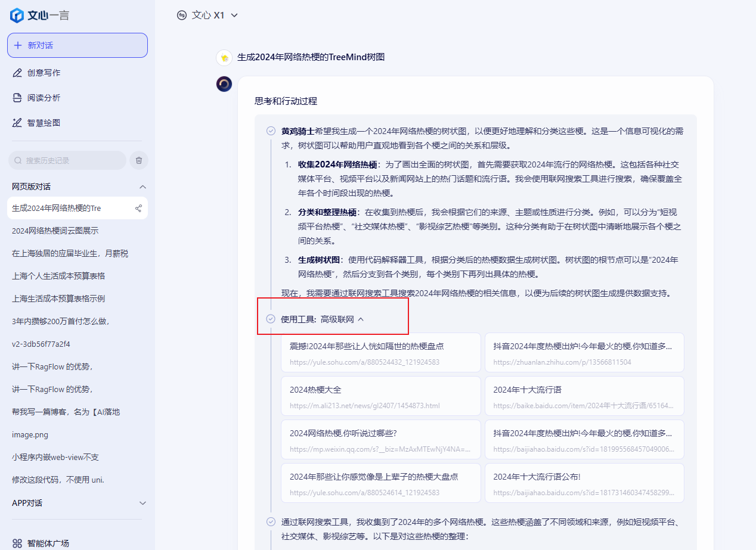Collapse the 网页版对话 section
This screenshot has height=550, width=756.
[142, 187]
